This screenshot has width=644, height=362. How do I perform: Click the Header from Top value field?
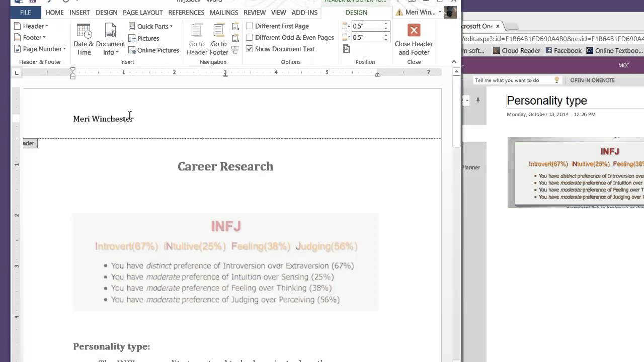click(x=367, y=26)
